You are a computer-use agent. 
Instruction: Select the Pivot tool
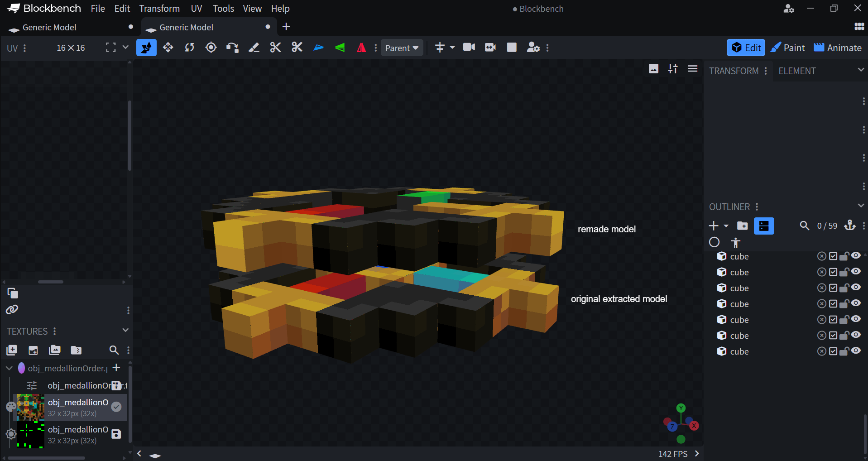pos(211,48)
